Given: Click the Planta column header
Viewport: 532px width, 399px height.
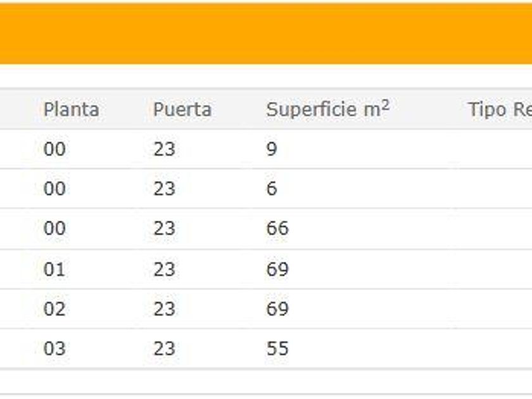Looking at the screenshot, I should point(71,110).
